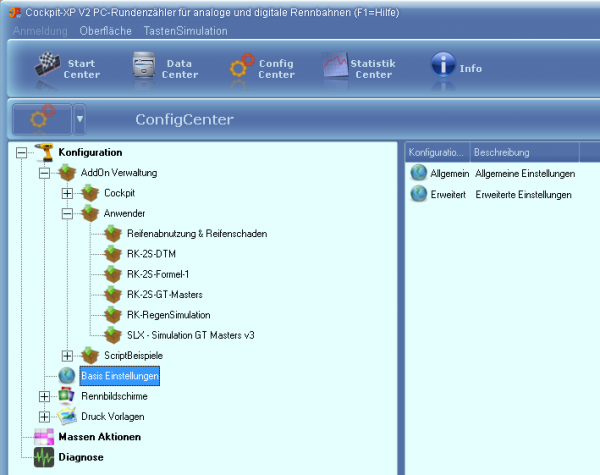The image size is (600, 475).
Task: Click the Cockpit-XP title bar app icon
Action: coord(15,13)
